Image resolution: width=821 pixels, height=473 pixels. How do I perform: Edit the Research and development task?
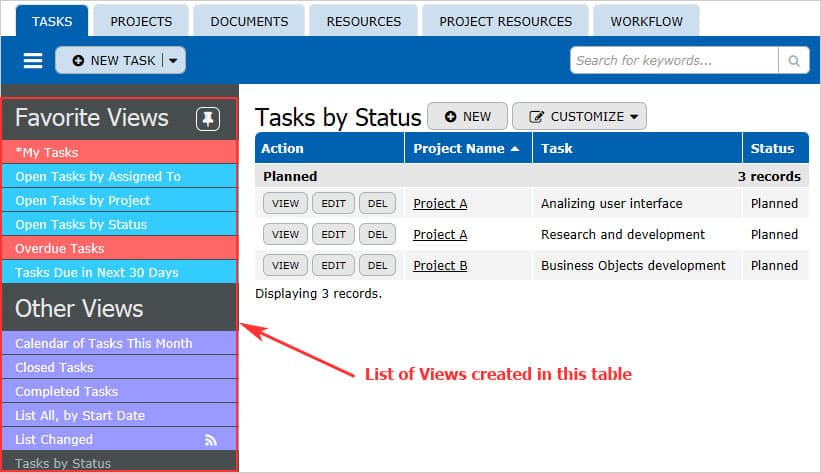coord(333,234)
